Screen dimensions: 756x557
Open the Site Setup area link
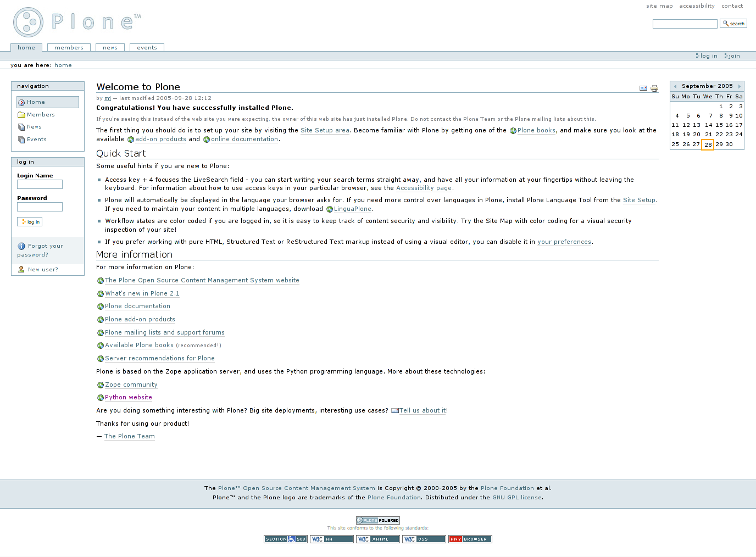click(325, 131)
